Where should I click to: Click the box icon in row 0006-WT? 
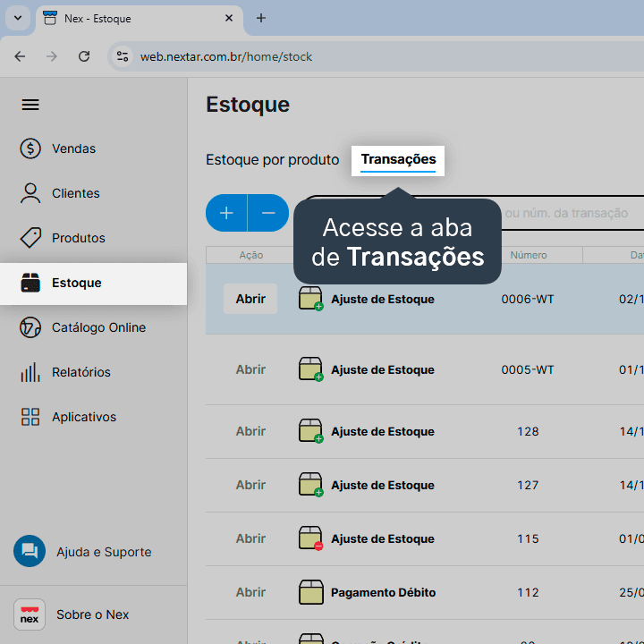point(311,299)
